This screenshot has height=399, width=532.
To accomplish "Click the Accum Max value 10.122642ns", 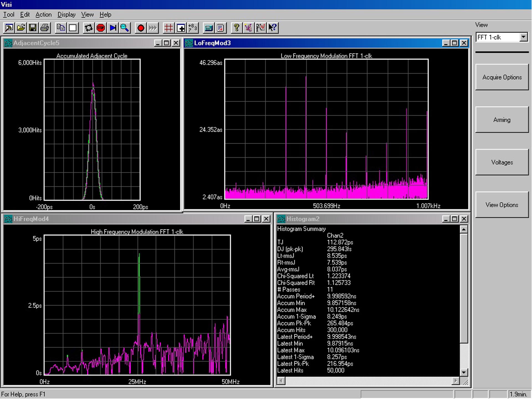I will (343, 310).
